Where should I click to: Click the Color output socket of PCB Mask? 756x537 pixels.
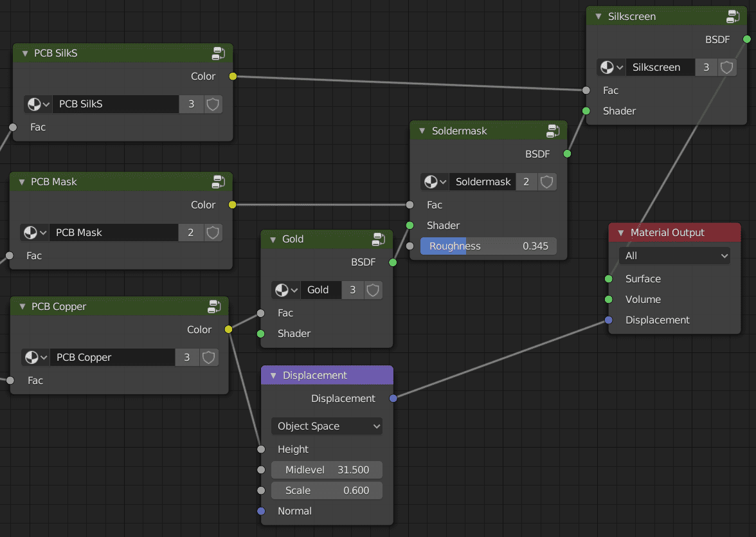coord(233,205)
